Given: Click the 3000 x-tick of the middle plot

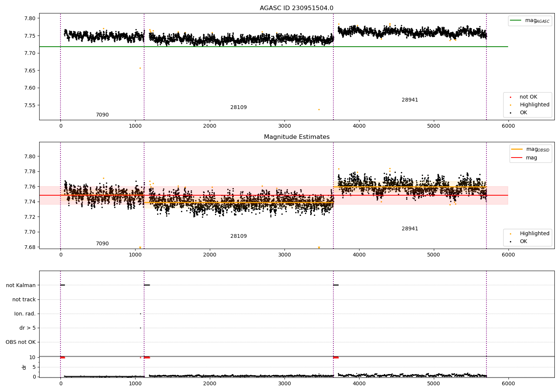Looking at the screenshot, I should coord(284,255).
